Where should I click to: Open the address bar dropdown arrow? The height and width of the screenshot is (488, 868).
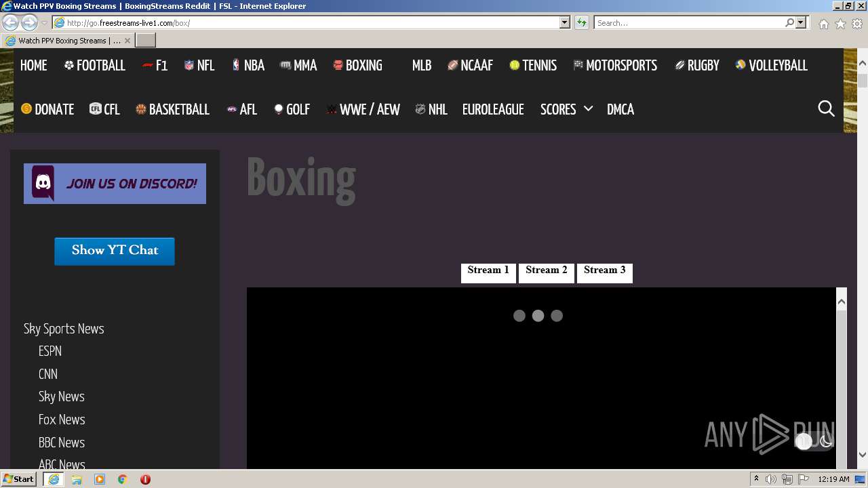click(565, 23)
